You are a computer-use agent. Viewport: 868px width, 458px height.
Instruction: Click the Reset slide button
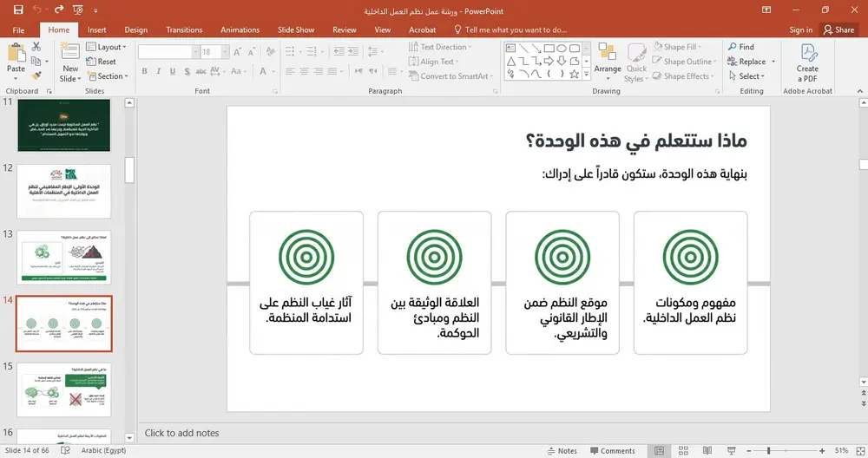(102, 62)
